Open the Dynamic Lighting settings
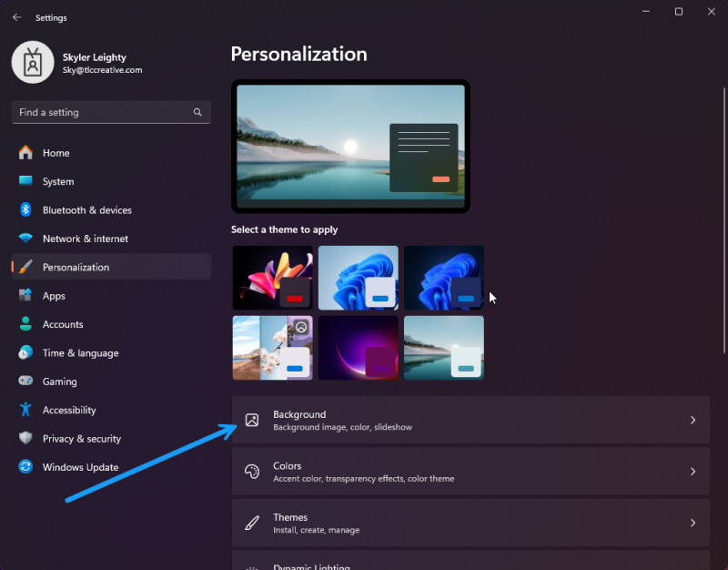This screenshot has width=728, height=570. coord(470,563)
